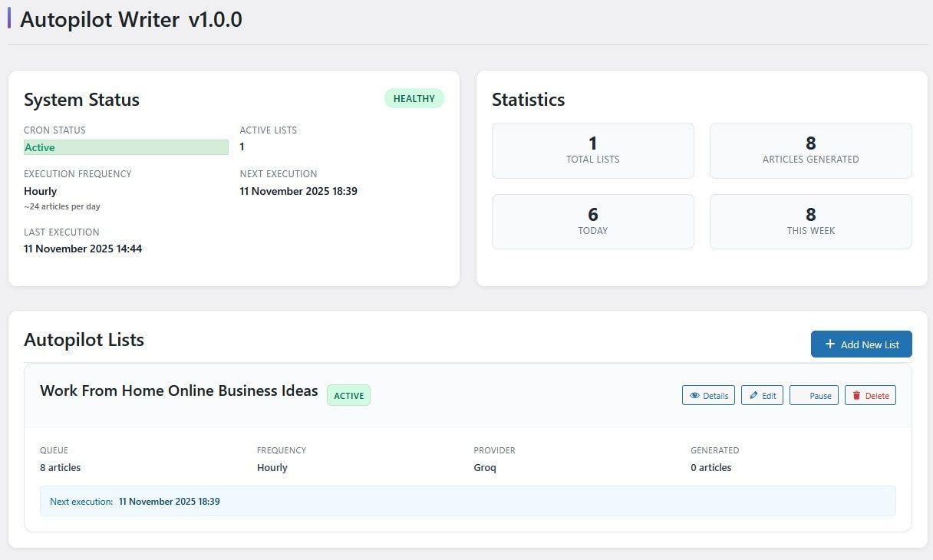Click the ACTIVE badge beside list title
Image resolution: width=933 pixels, height=560 pixels.
pos(348,396)
